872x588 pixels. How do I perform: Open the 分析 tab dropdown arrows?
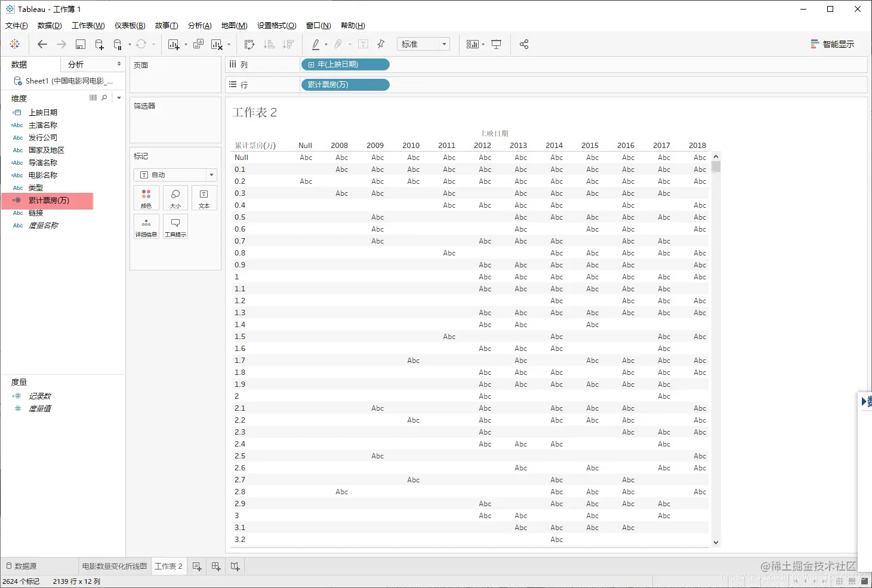(119, 64)
